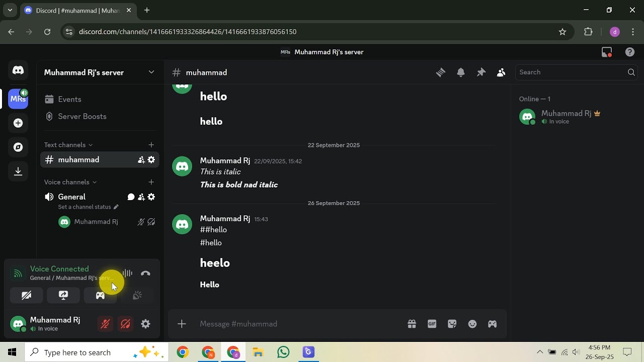This screenshot has width=644, height=362.
Task: Open the Events menu item
Action: click(x=100, y=100)
